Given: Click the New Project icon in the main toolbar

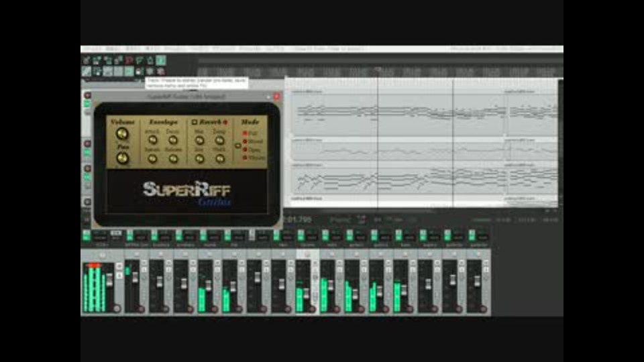Looking at the screenshot, I should pos(87,60).
